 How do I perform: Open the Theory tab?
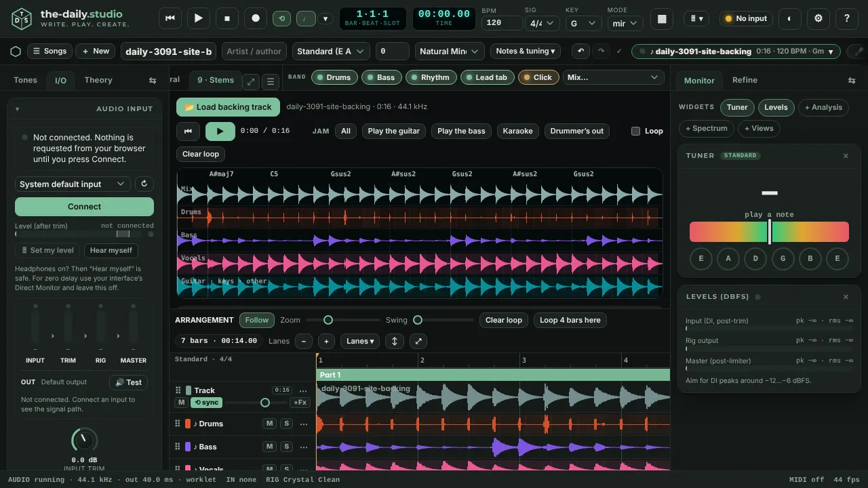98,80
